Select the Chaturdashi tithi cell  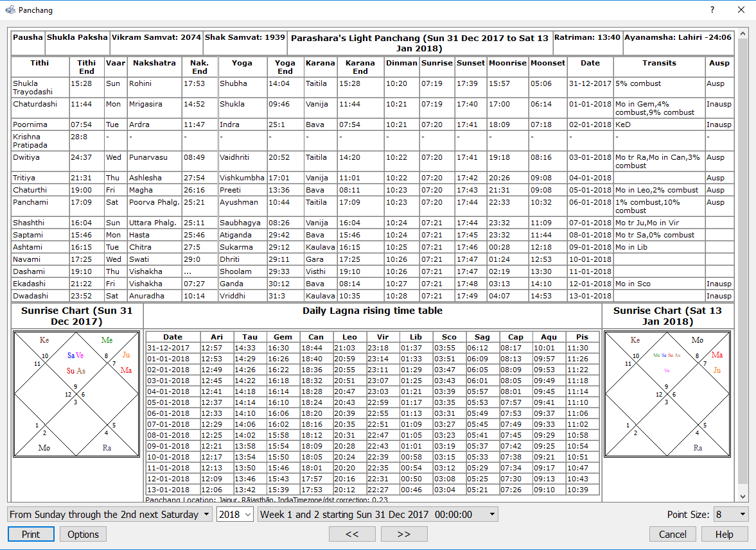pyautogui.click(x=40, y=108)
